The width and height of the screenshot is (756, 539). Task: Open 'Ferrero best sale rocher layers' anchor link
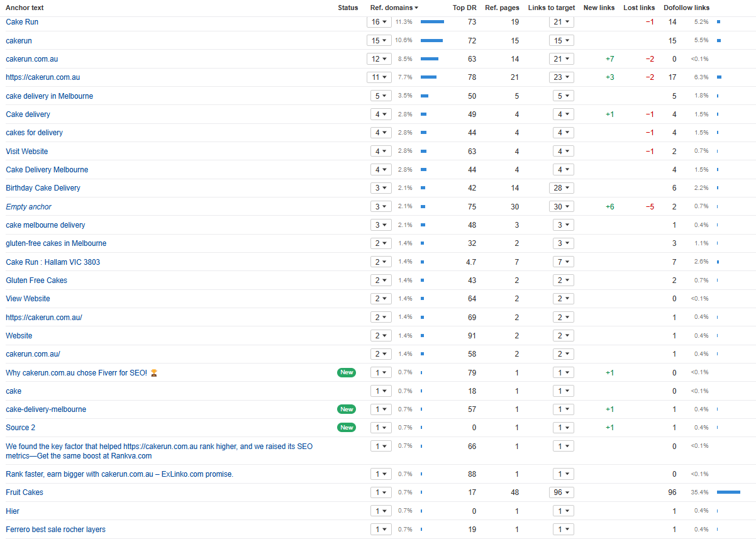point(55,530)
